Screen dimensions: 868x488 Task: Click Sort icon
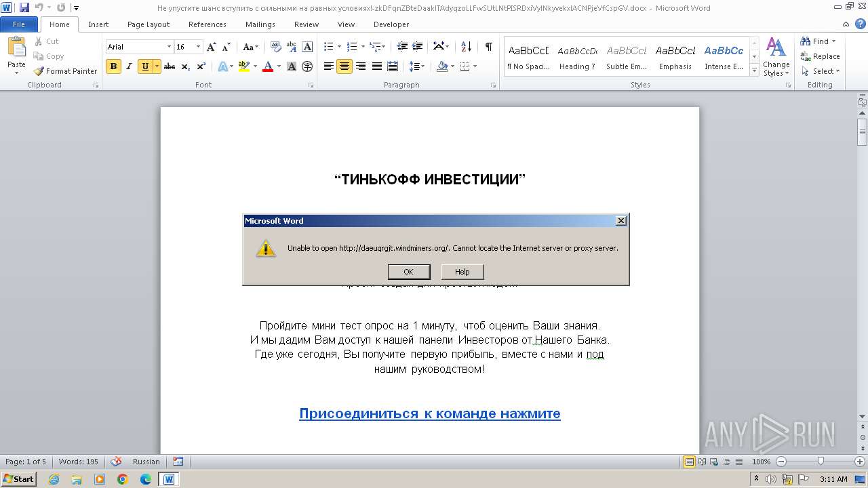(466, 47)
